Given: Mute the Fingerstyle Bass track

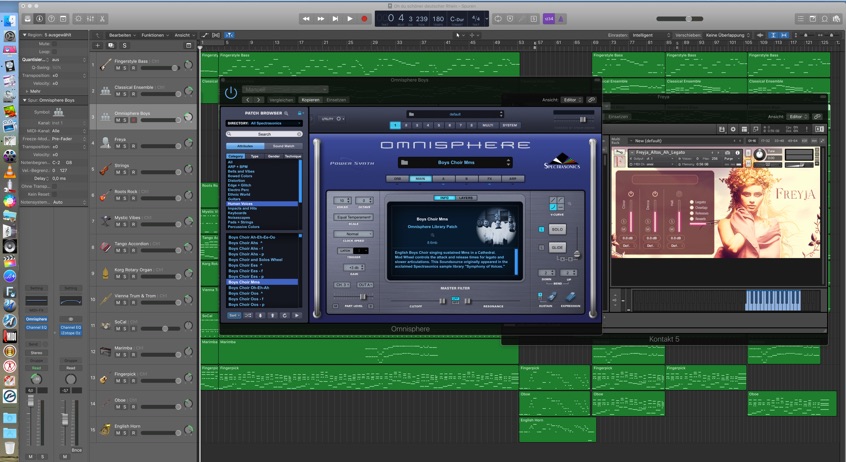Looking at the screenshot, I should click(x=118, y=68).
